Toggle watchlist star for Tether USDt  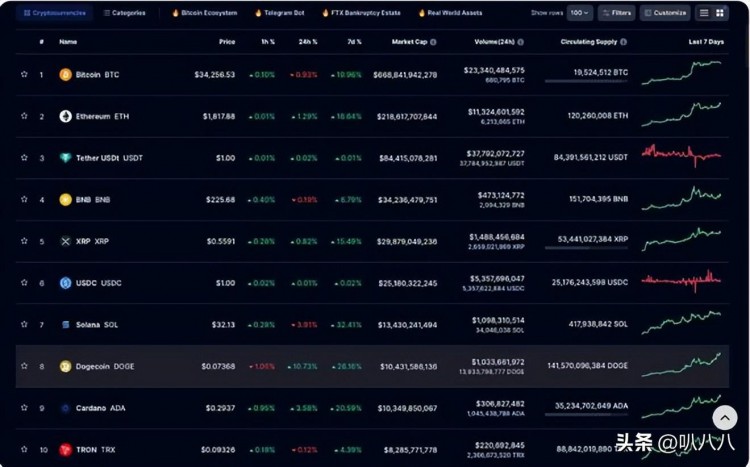point(24,157)
